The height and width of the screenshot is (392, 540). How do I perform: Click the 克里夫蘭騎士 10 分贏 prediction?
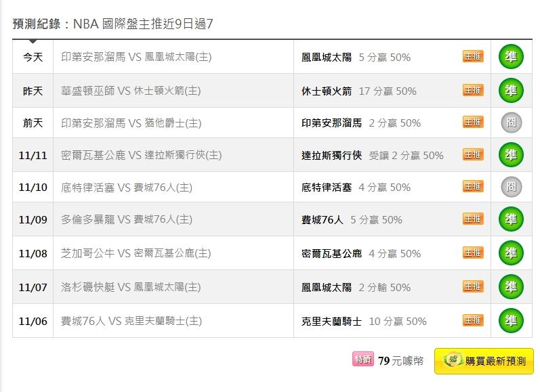tap(364, 321)
